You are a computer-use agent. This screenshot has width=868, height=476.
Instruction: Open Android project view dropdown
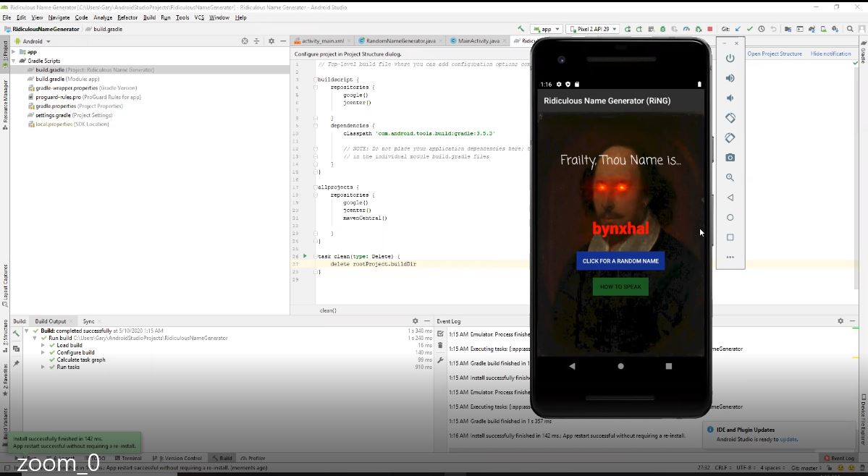[x=33, y=41]
